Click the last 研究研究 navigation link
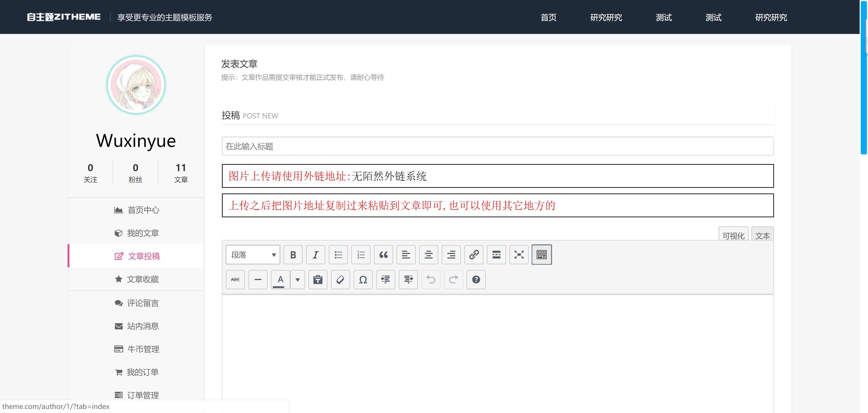 (x=771, y=17)
